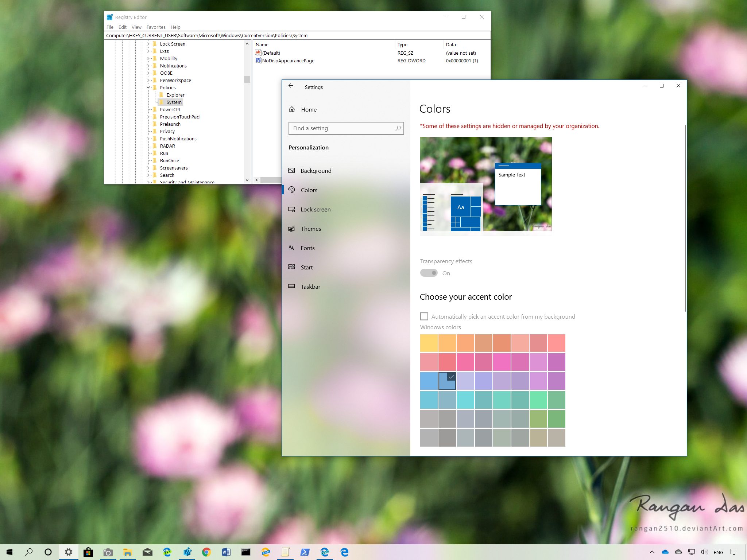This screenshot has width=747, height=560.
Task: Click the Task View button in taskbar
Action: [48, 552]
